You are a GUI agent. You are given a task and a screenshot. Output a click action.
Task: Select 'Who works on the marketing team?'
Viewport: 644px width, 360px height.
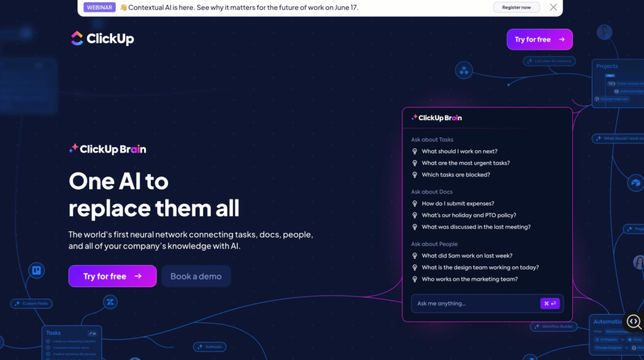point(469,279)
